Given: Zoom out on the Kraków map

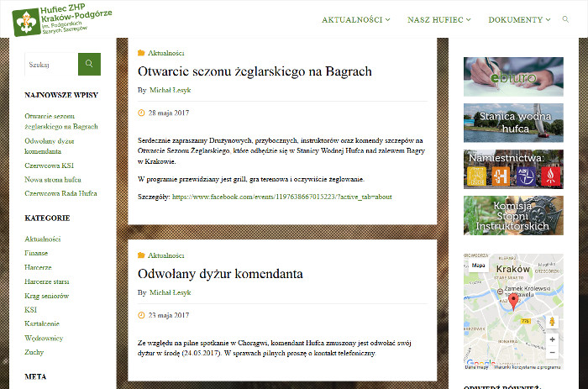Looking at the screenshot, I should (x=553, y=352).
